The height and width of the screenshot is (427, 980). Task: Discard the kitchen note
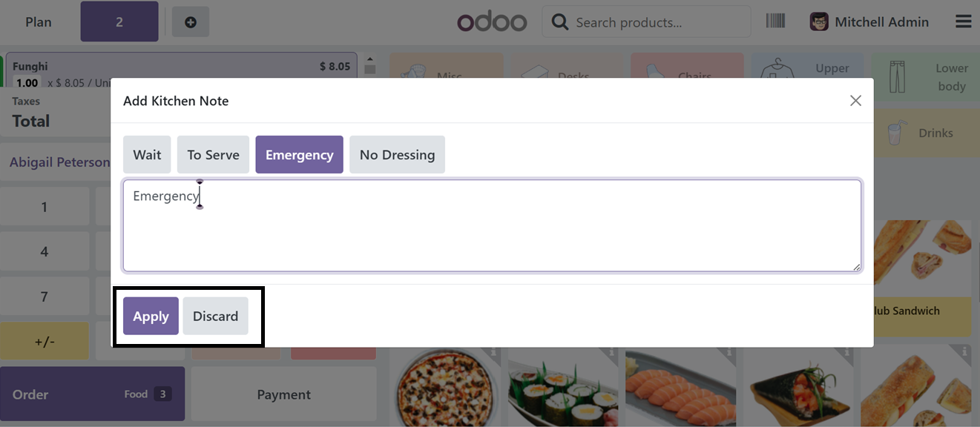[215, 316]
